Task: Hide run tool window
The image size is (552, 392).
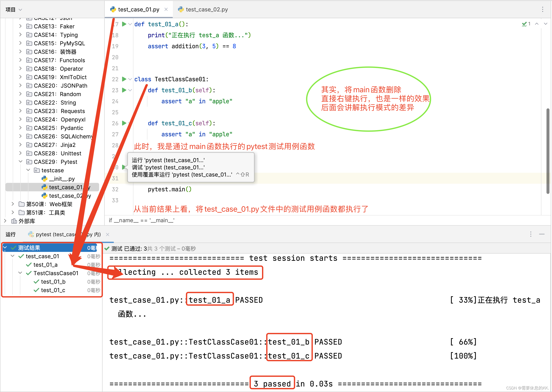Action: click(542, 234)
